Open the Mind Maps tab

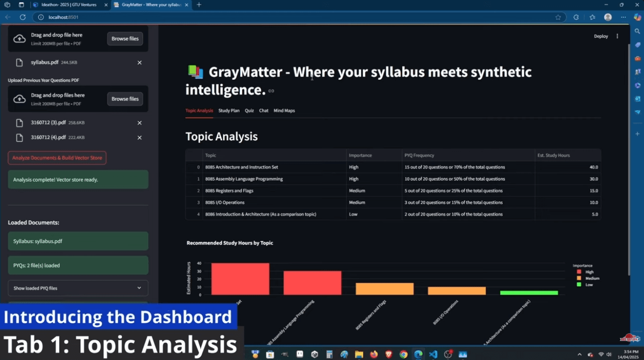284,111
